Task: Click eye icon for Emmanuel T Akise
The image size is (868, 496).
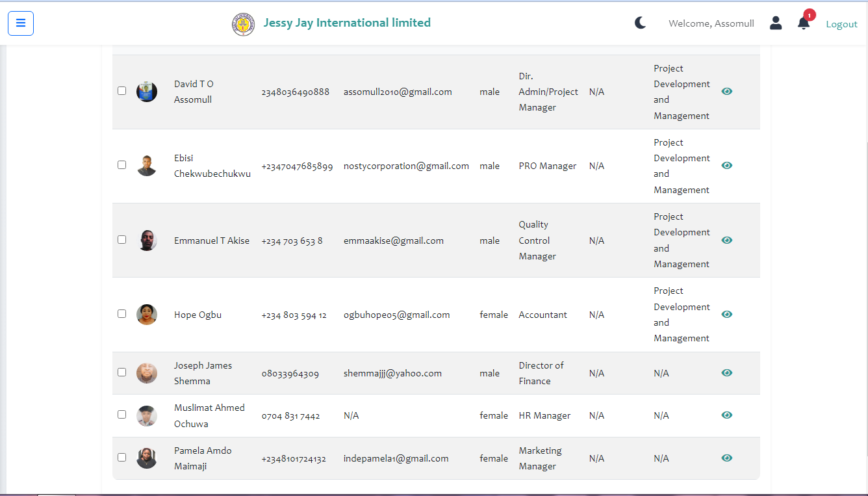Action: pos(727,241)
